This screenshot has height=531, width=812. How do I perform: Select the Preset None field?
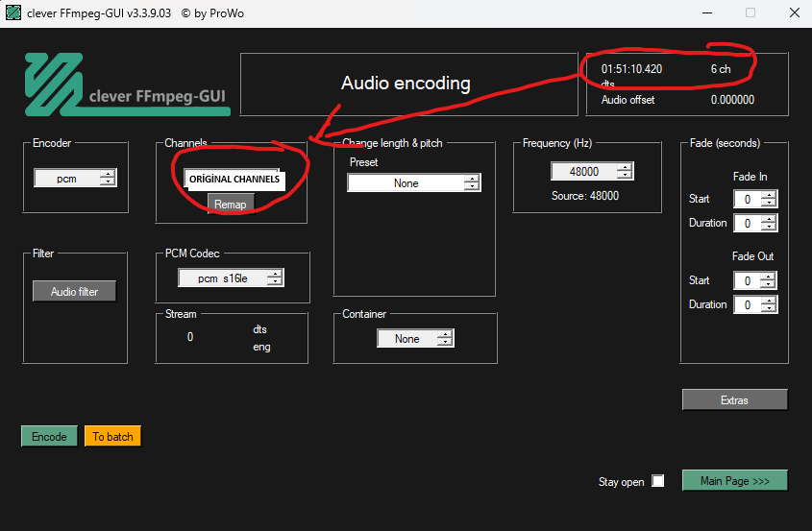tap(406, 183)
